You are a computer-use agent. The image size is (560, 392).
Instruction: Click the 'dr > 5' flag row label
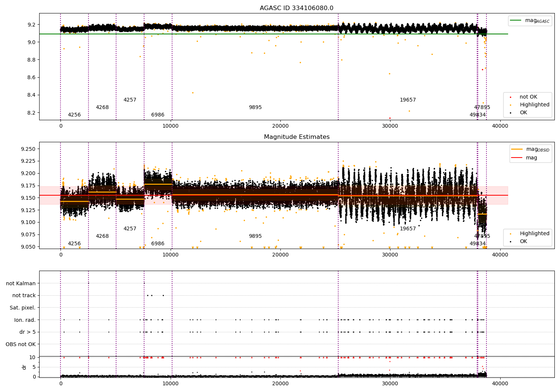28,332
